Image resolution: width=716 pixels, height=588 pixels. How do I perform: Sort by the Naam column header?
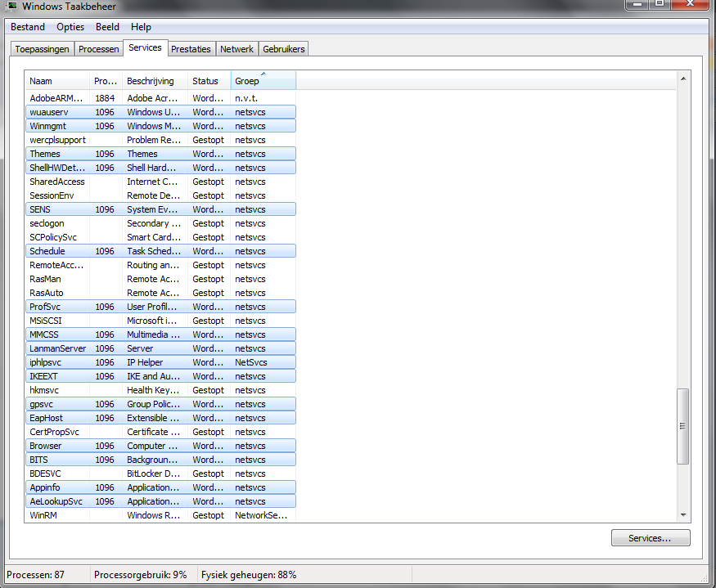[57, 81]
